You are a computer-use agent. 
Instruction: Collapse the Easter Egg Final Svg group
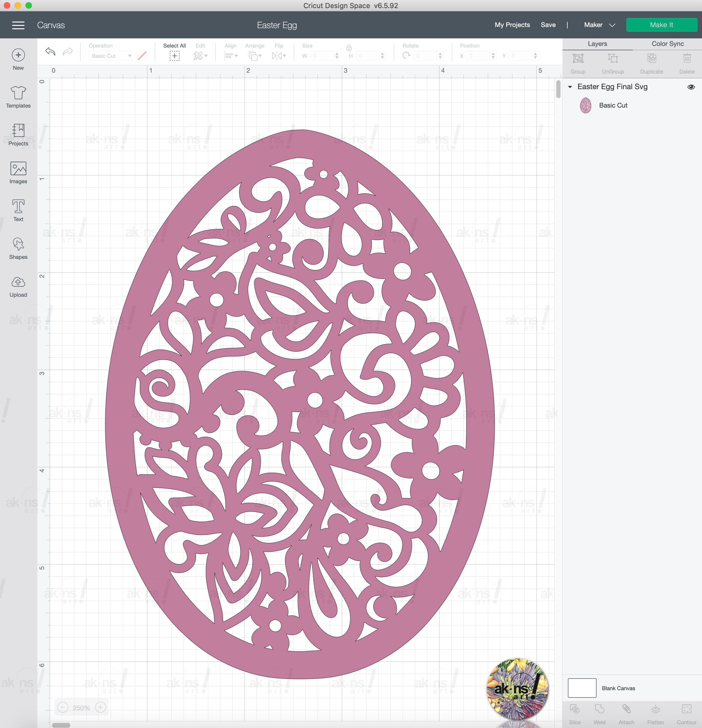pyautogui.click(x=570, y=86)
